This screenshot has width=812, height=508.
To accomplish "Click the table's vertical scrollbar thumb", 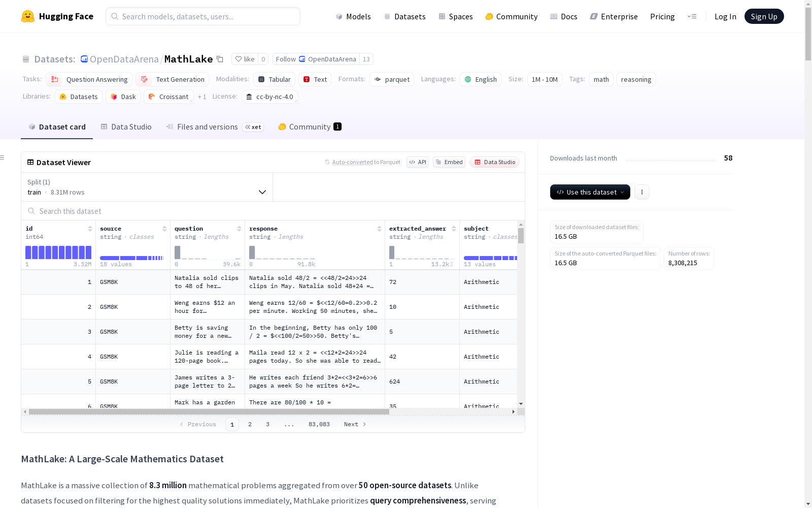I will [x=521, y=236].
